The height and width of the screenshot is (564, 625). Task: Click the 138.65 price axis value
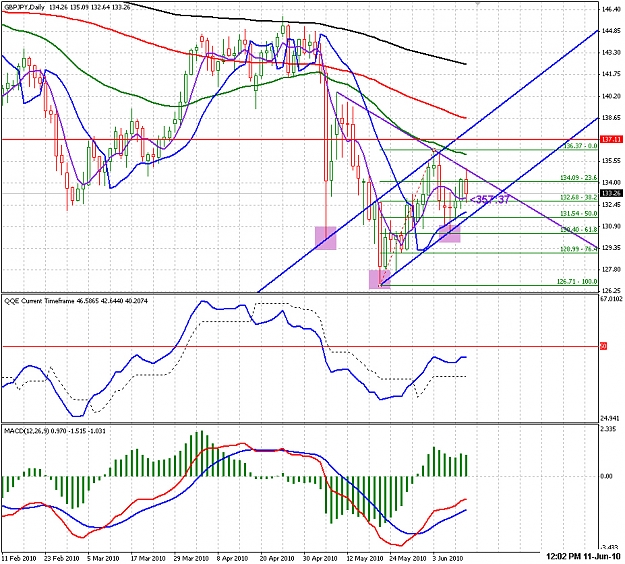coord(612,118)
